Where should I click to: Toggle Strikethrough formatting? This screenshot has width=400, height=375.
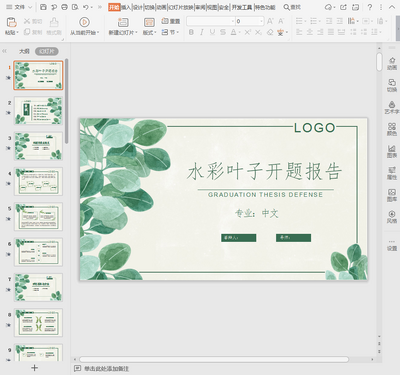coord(223,32)
